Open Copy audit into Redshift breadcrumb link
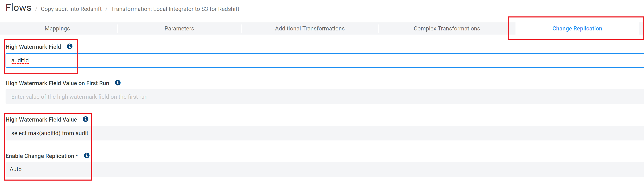The height and width of the screenshot is (182, 644). (71, 9)
